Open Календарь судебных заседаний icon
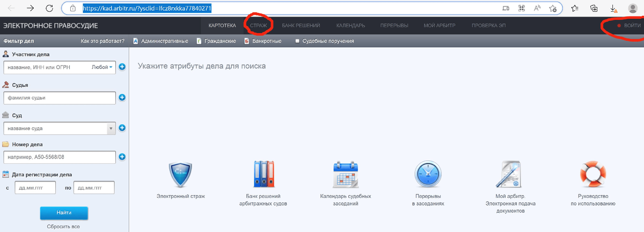 (346, 175)
